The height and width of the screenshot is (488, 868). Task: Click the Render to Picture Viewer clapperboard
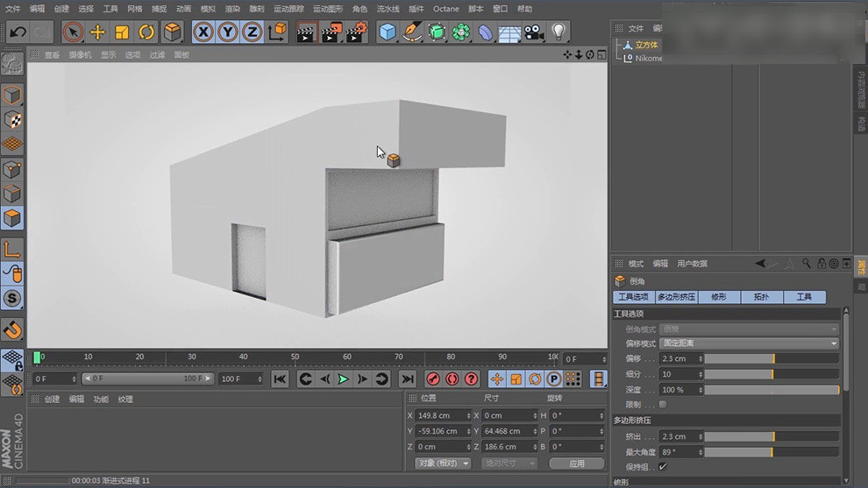pyautogui.click(x=331, y=32)
